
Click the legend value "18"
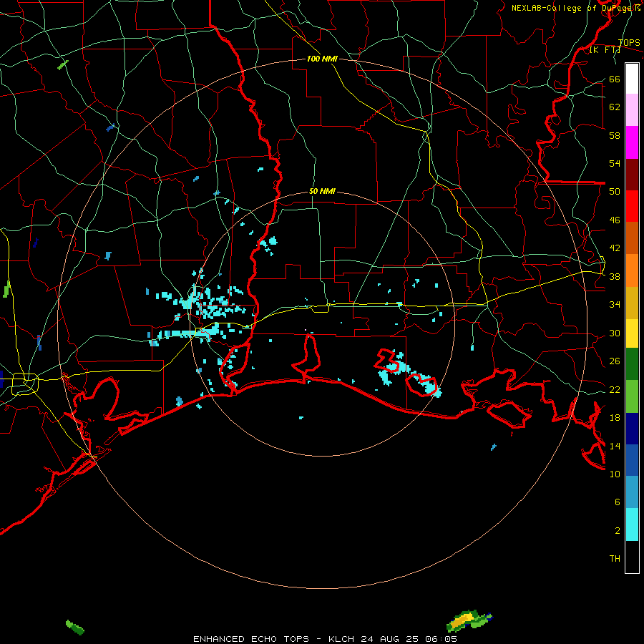[x=615, y=418]
